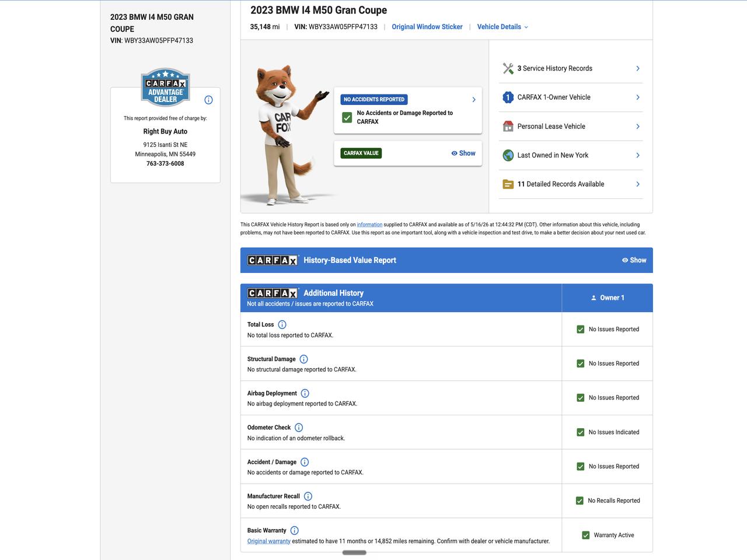Click the Detailed Records folder icon

pyautogui.click(x=508, y=184)
